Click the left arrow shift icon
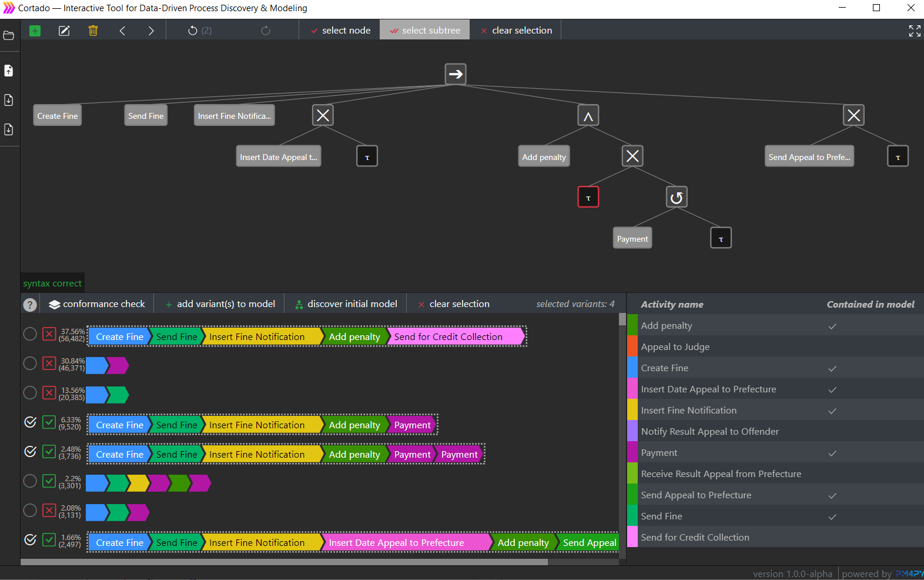 pos(122,31)
